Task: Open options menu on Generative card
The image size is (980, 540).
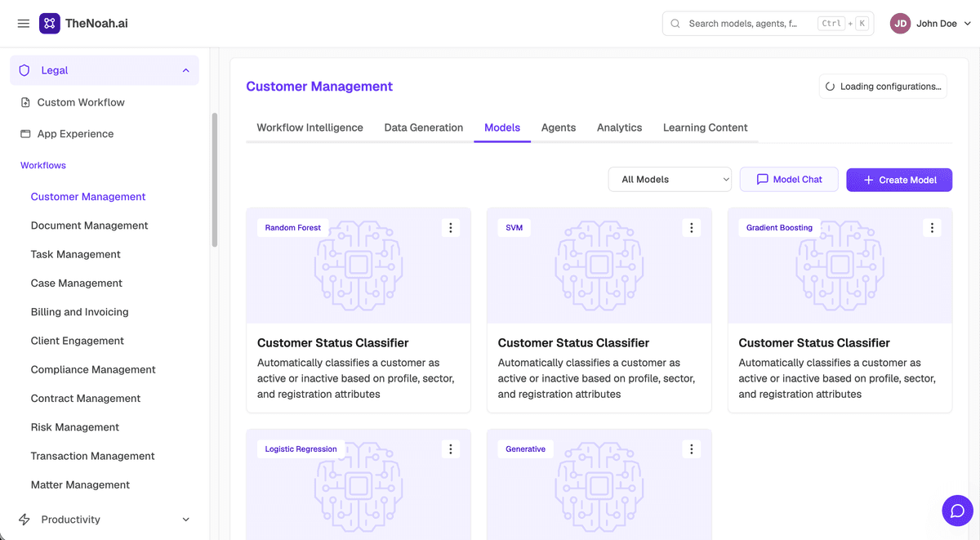Action: [692, 449]
